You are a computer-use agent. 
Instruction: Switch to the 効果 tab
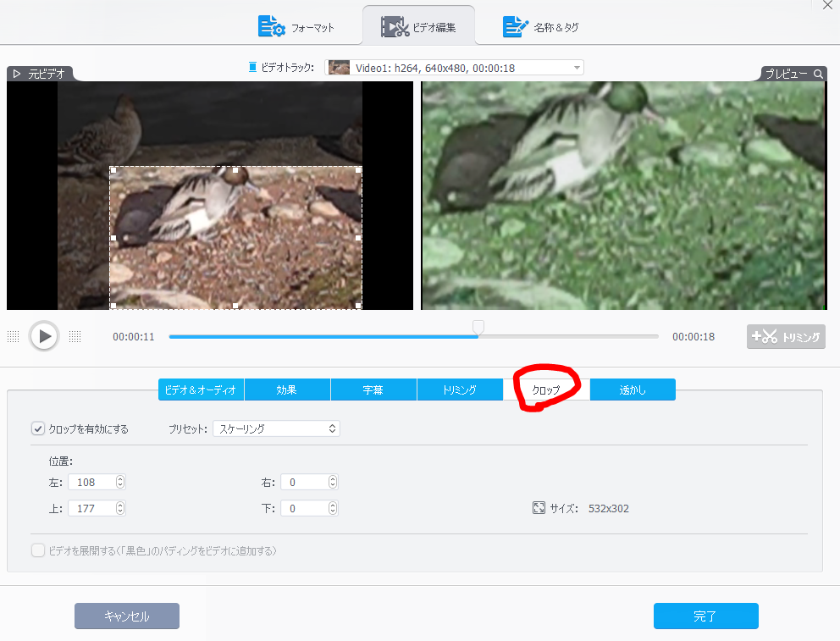click(287, 390)
